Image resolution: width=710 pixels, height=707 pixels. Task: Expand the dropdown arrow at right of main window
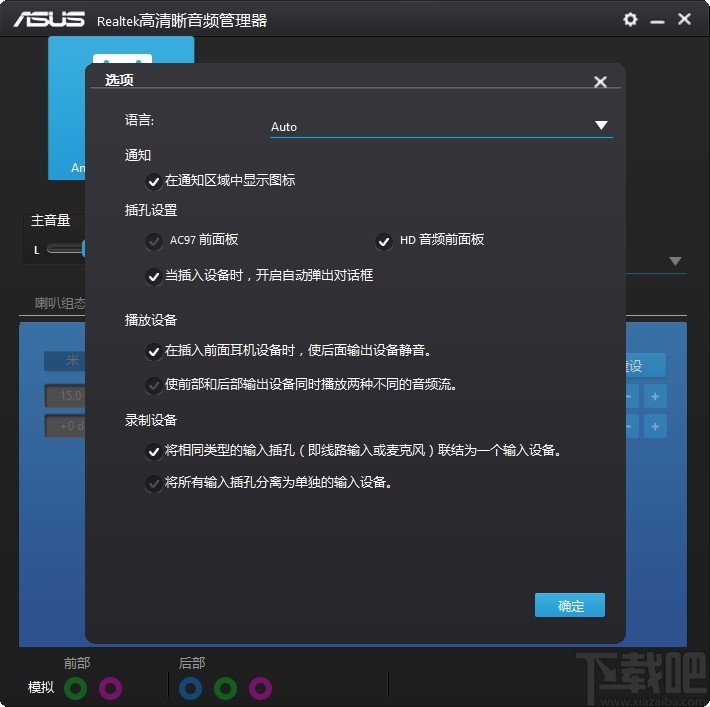675,261
